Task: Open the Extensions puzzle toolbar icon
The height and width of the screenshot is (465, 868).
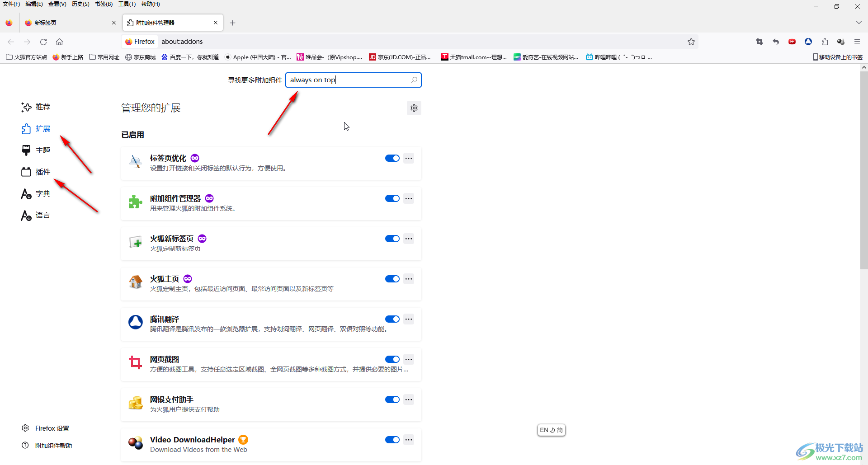Action: (825, 42)
